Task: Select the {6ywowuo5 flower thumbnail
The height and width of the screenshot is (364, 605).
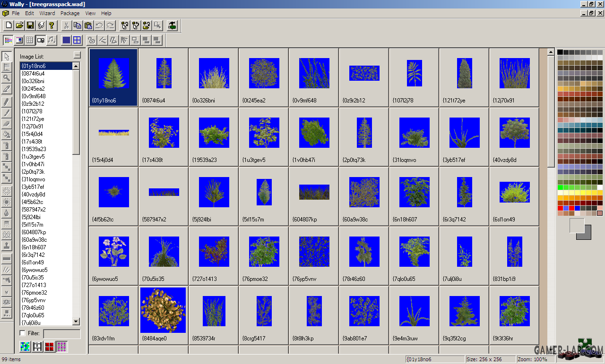Action: tap(113, 255)
